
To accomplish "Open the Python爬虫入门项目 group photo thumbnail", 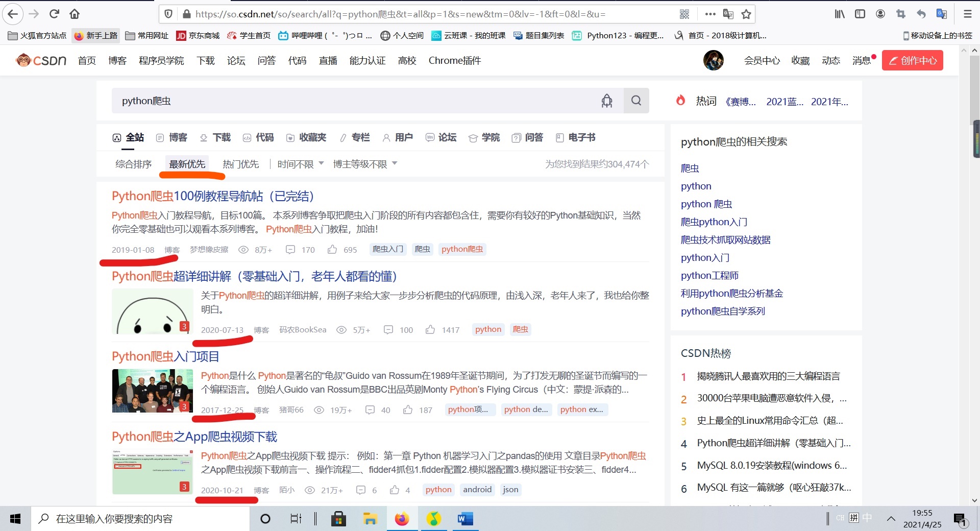I will [x=153, y=391].
